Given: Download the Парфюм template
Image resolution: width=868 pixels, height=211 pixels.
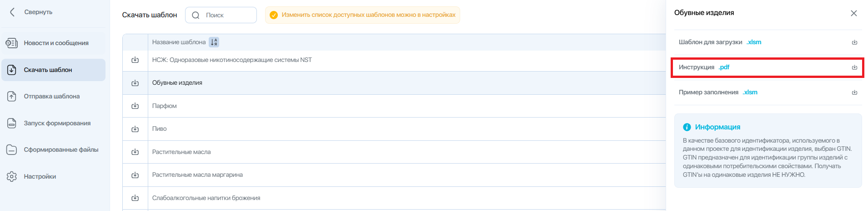Looking at the screenshot, I should click(135, 106).
